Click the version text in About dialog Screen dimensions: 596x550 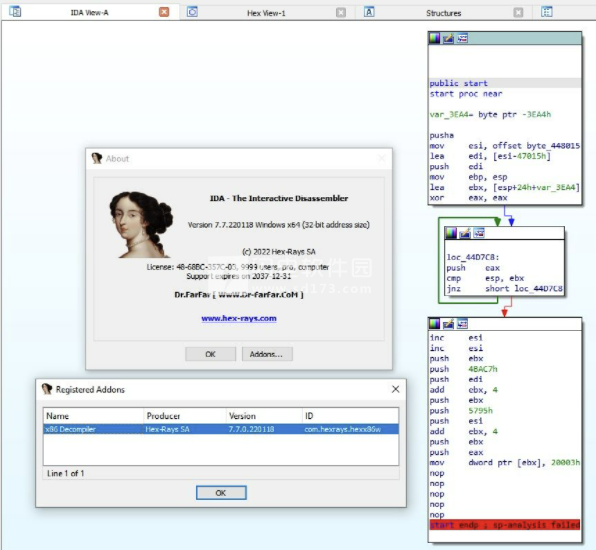279,225
